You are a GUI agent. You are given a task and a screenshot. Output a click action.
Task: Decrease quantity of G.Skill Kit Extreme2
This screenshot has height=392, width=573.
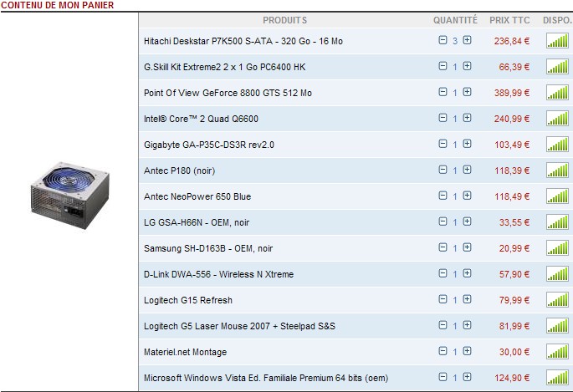pos(443,66)
